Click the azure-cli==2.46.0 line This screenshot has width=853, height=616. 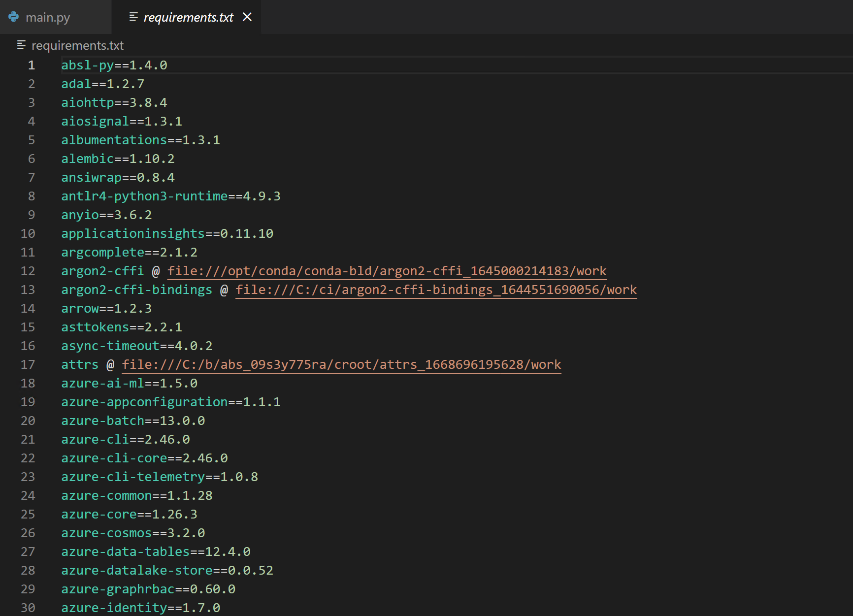[126, 439]
